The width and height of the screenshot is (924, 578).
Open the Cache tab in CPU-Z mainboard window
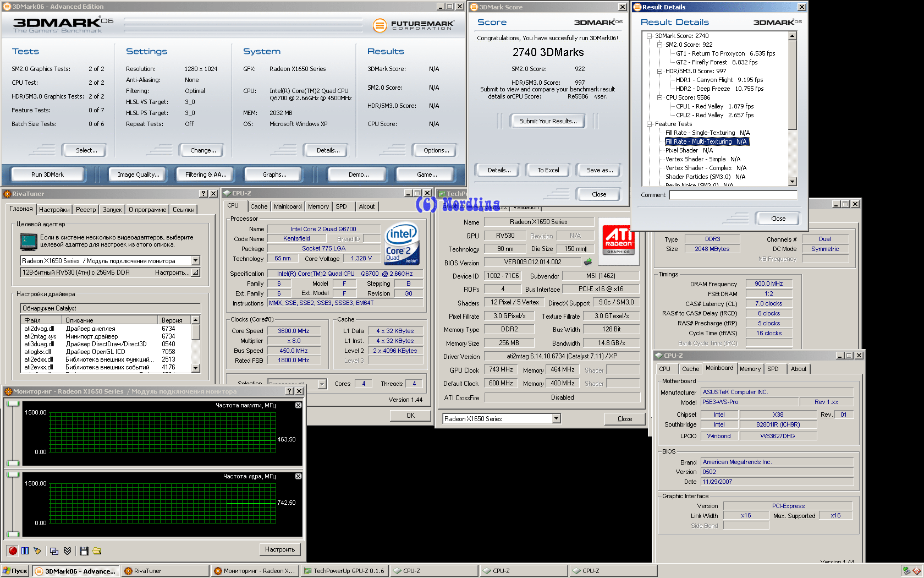[x=691, y=369]
